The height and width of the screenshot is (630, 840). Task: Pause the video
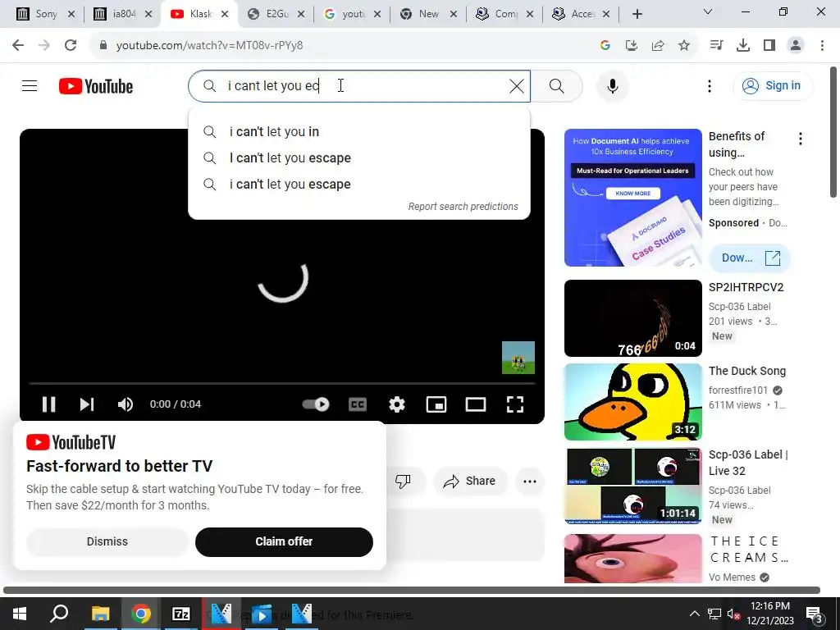point(48,404)
